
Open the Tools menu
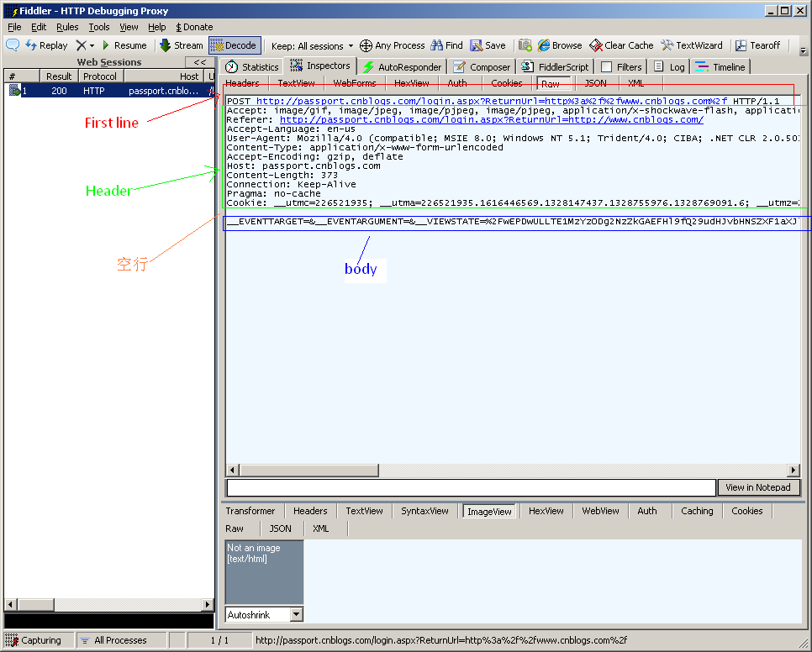tap(99, 27)
